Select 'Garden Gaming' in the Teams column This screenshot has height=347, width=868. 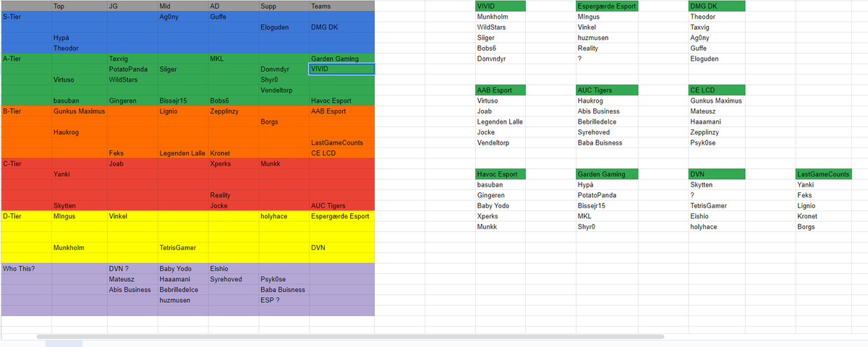click(x=341, y=59)
